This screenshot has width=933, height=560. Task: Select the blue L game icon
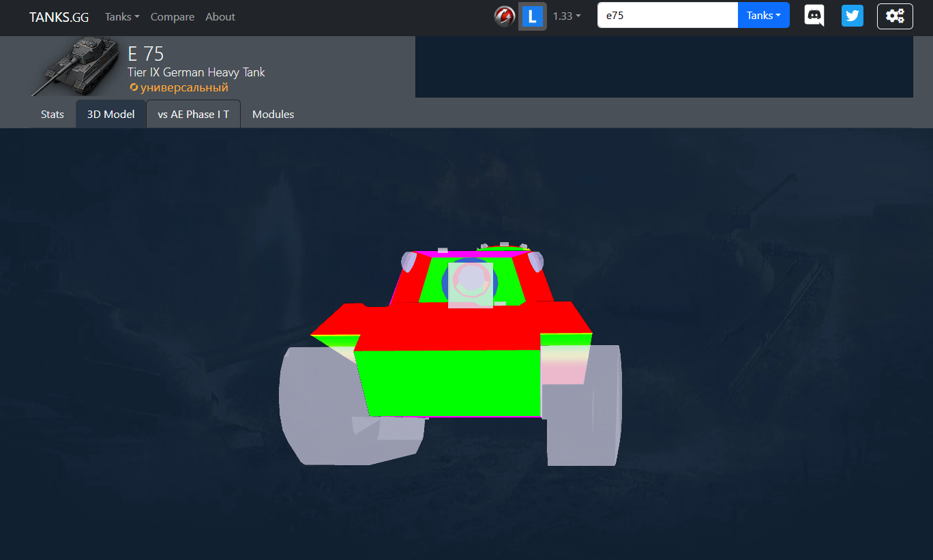532,16
